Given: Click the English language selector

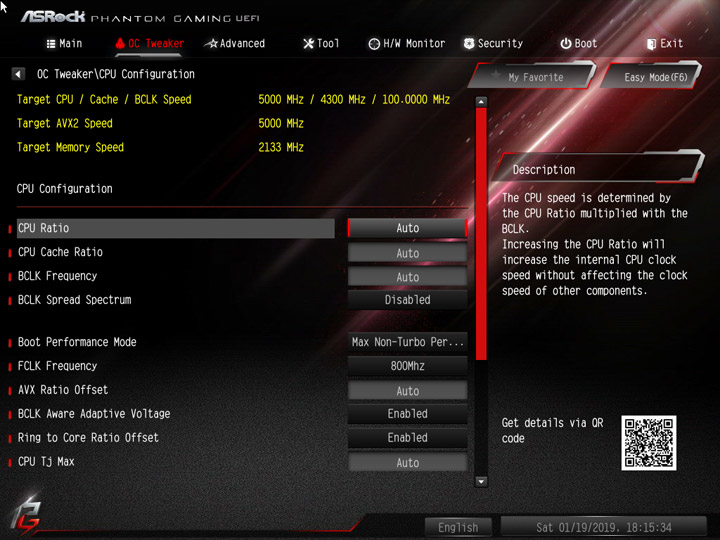Looking at the screenshot, I should (x=458, y=527).
